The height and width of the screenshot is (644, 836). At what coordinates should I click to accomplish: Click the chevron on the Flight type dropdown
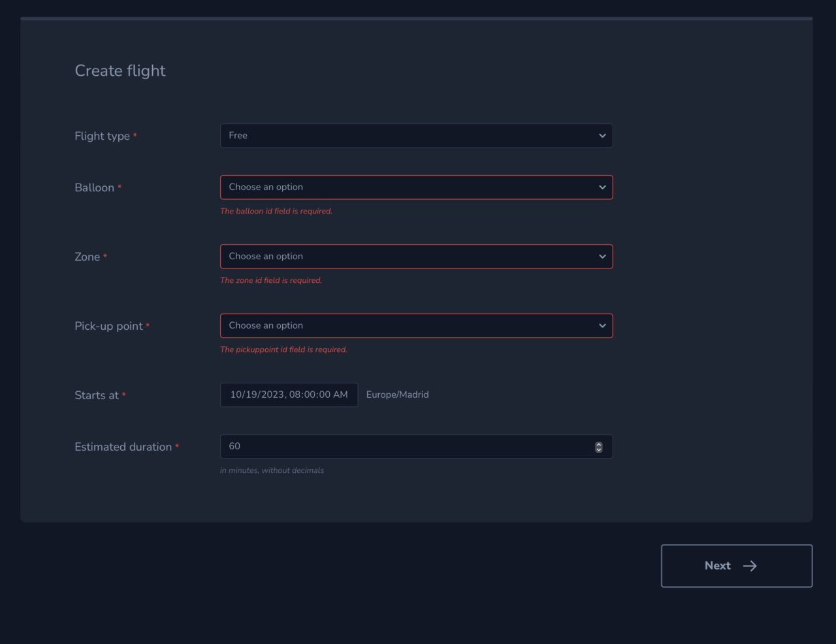click(x=602, y=135)
